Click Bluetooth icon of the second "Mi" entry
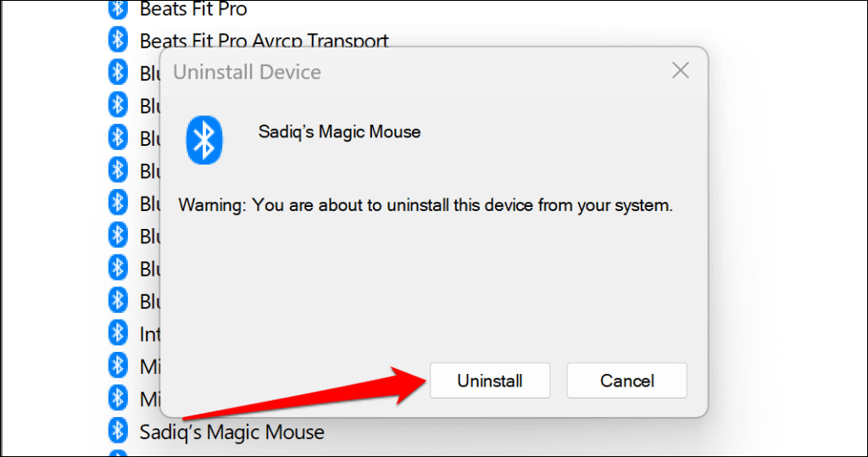868x457 pixels. 118,398
